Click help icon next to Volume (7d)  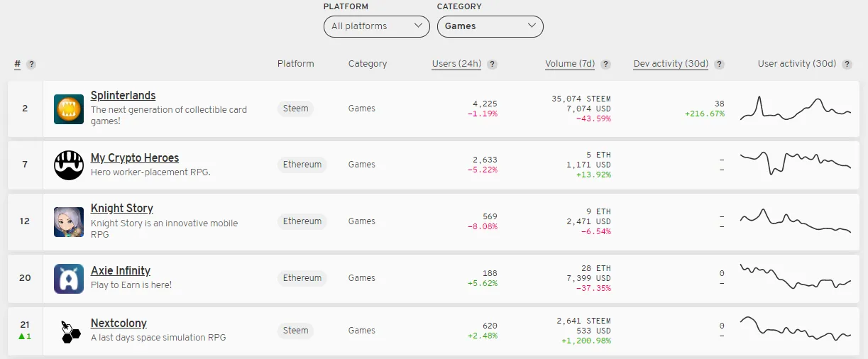[605, 64]
